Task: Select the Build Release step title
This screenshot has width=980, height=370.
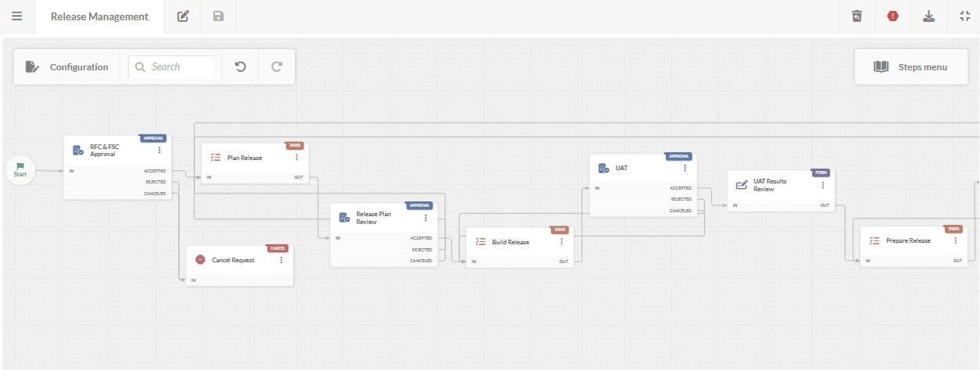Action: pos(510,242)
